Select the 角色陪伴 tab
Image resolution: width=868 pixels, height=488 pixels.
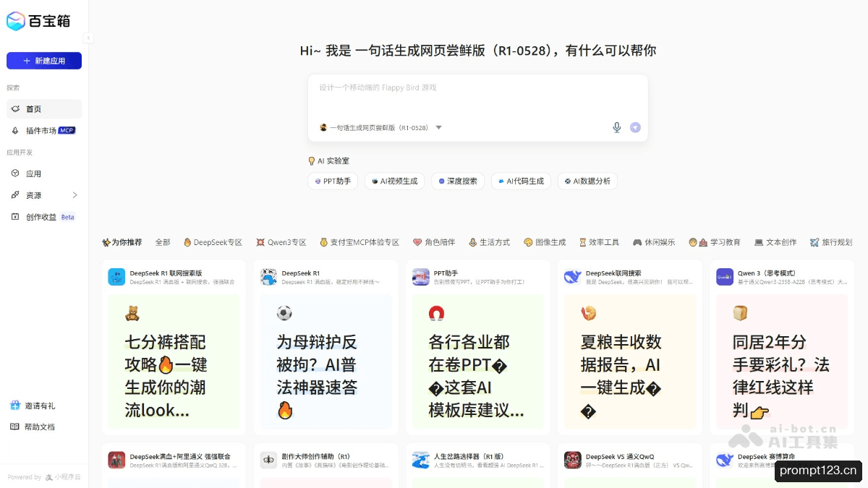point(434,242)
